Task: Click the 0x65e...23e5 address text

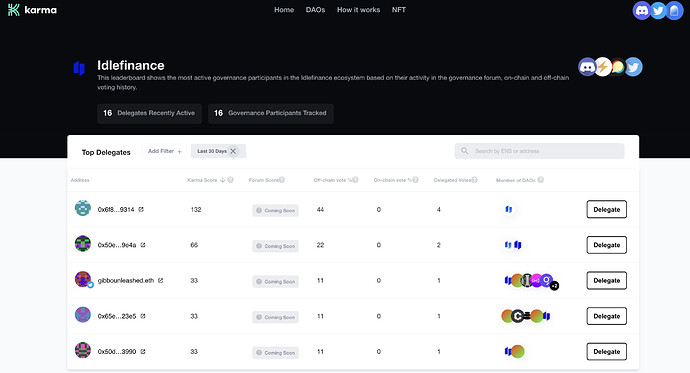Action: (117, 316)
